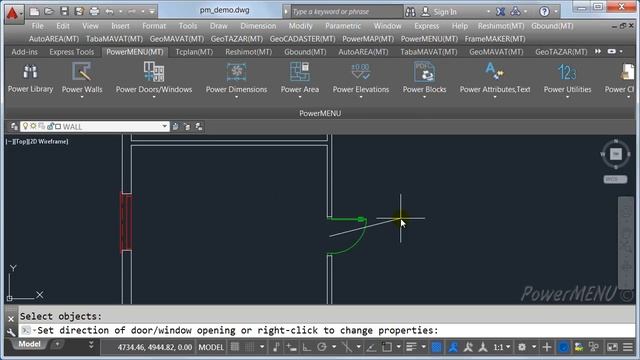
Task: Open Layer Properties manager icon
Action: pos(14,127)
